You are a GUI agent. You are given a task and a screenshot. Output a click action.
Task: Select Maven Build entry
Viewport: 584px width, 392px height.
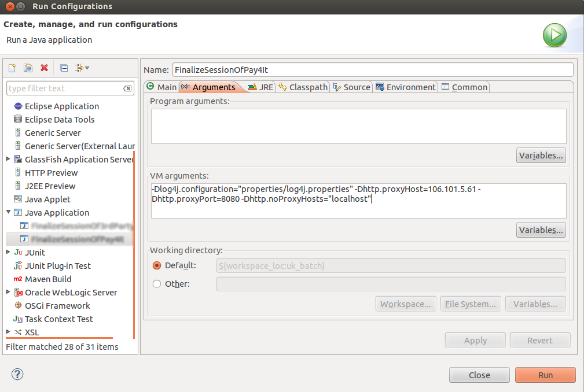pos(48,279)
